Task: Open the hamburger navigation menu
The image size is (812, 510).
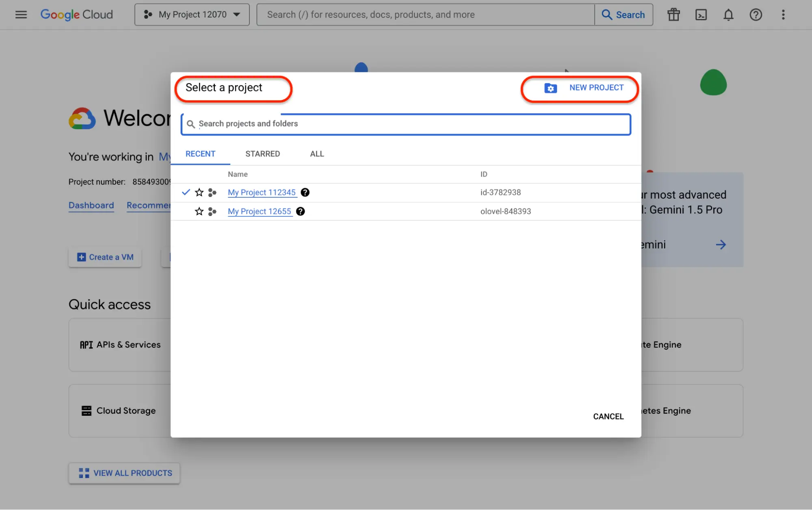Action: [21, 15]
